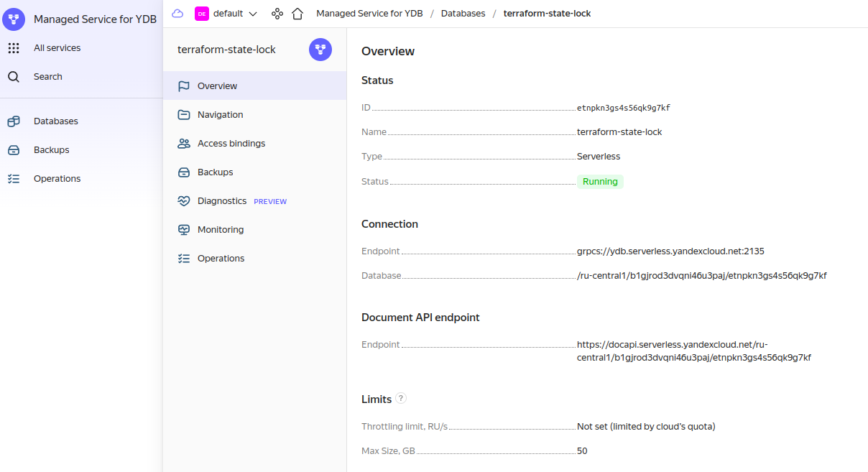
Task: Select the Overview menu item
Action: pyautogui.click(x=217, y=86)
